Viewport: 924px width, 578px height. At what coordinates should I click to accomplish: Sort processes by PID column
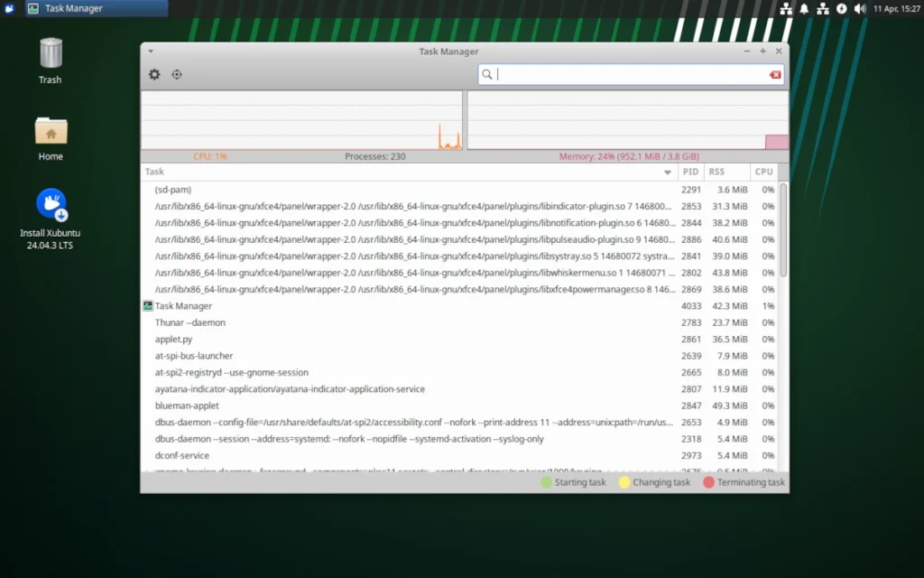point(690,172)
